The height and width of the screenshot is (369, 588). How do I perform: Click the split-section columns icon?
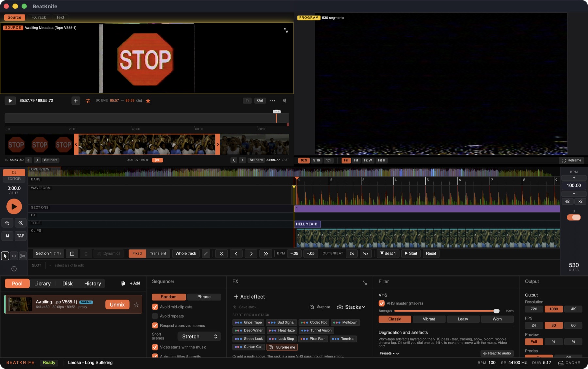(72, 253)
